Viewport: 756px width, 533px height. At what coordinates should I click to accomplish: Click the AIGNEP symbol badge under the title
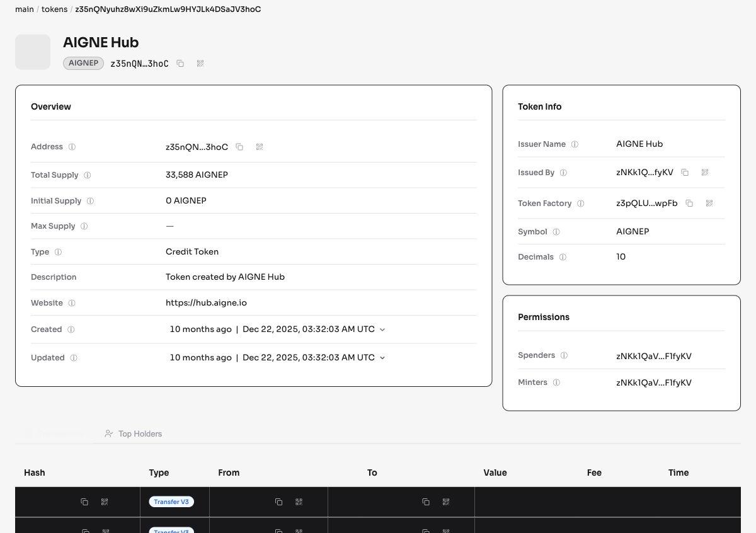pyautogui.click(x=83, y=63)
